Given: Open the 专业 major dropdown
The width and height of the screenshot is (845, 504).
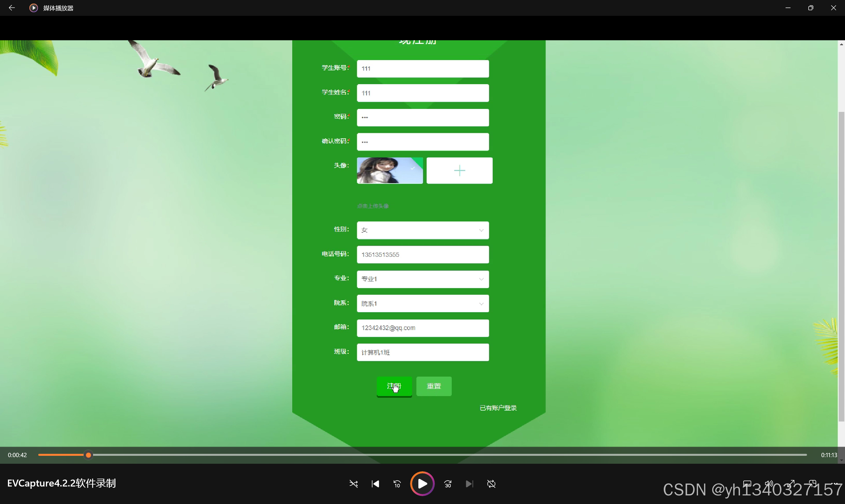Looking at the screenshot, I should [x=422, y=279].
